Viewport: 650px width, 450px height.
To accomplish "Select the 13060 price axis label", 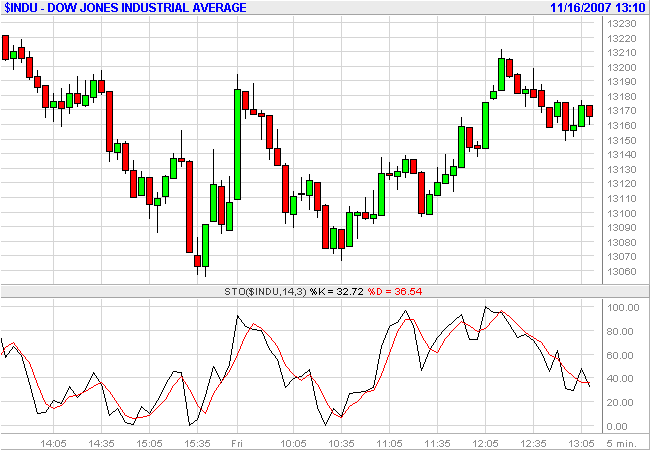I will [621, 272].
